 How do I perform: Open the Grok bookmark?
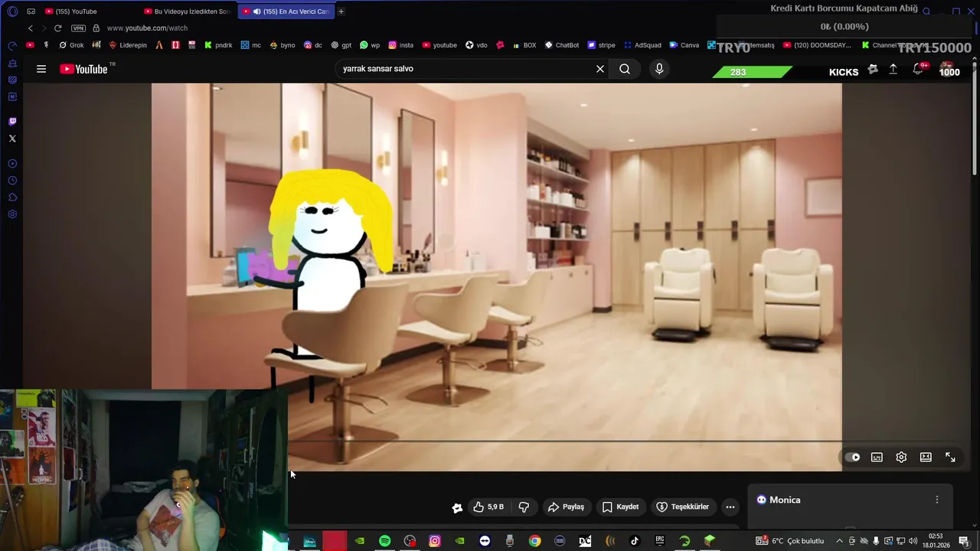click(70, 45)
